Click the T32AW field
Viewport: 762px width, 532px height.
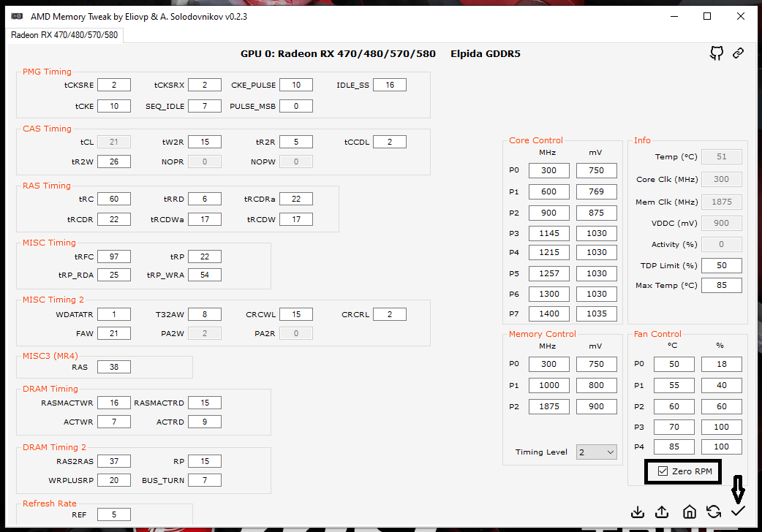205,314
